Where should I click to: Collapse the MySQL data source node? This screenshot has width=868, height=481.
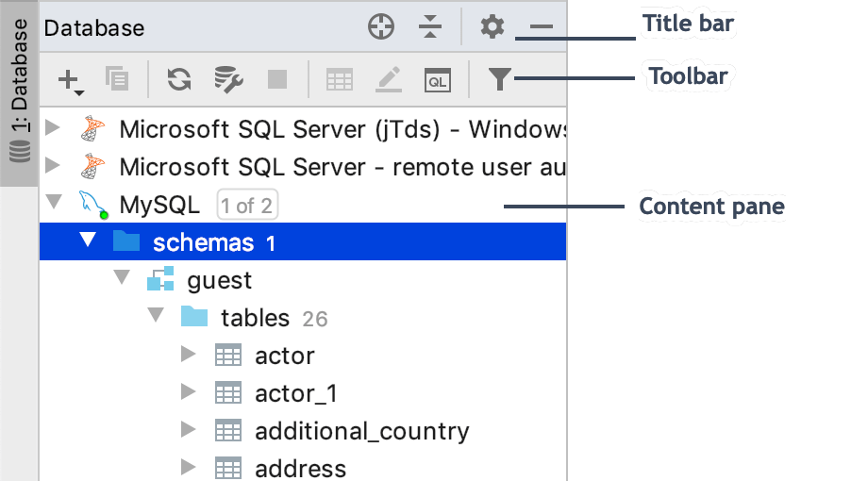coord(53,204)
